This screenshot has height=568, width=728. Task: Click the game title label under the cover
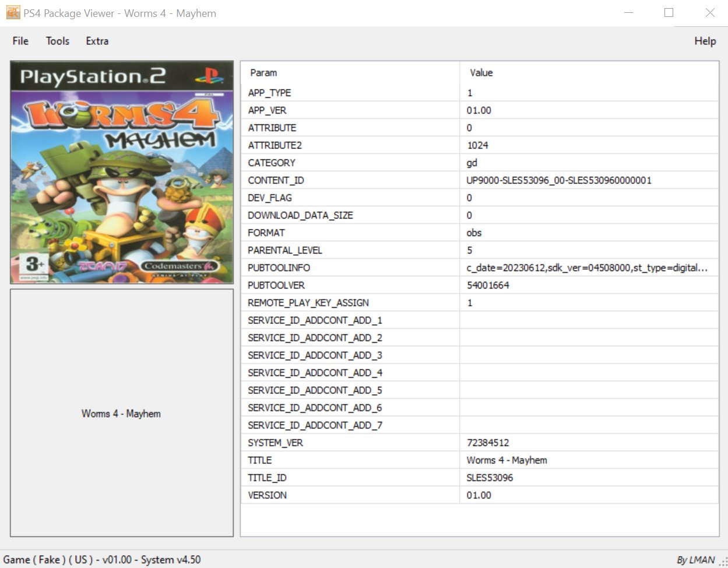(121, 413)
